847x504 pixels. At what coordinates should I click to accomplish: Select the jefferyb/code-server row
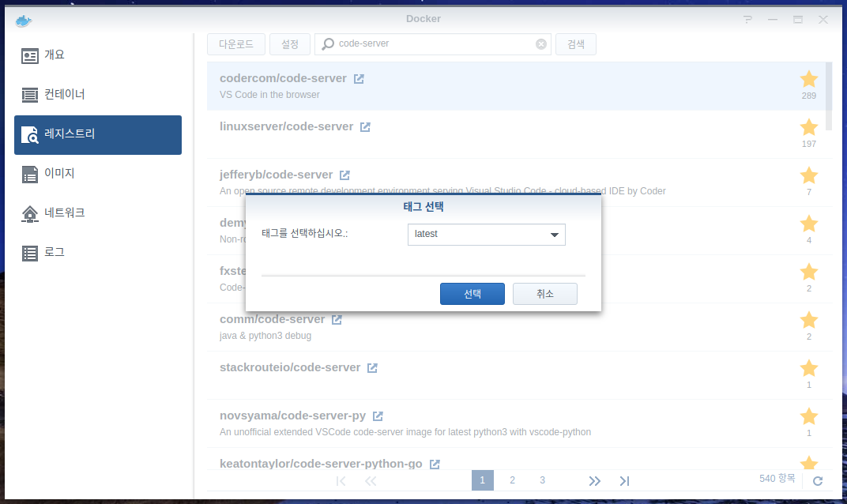pos(517,182)
